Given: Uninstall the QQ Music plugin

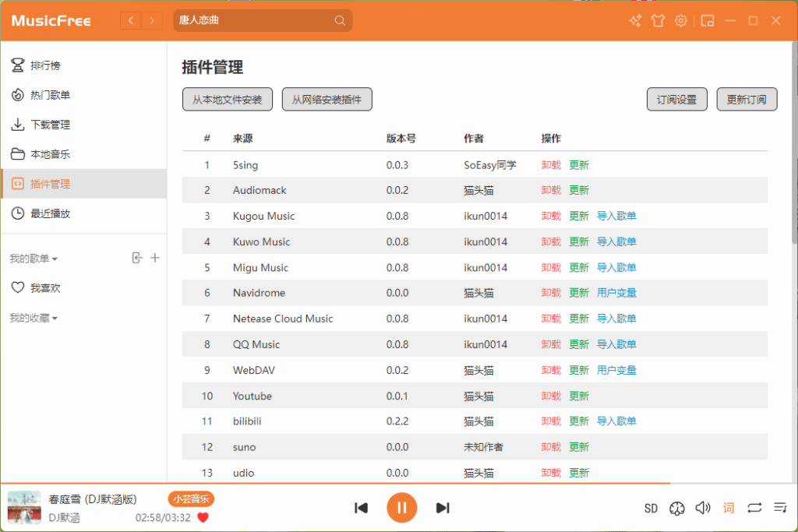Looking at the screenshot, I should [x=551, y=344].
